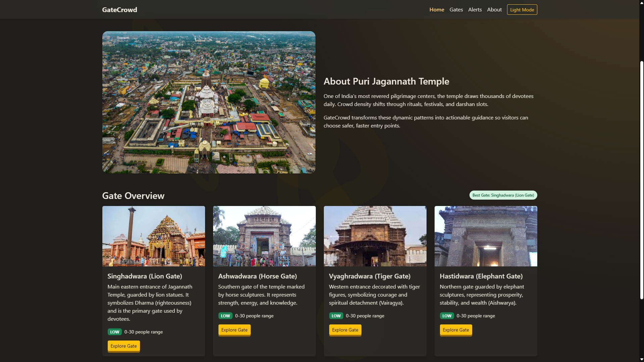Click LOW badge in Singhadwara card
644x362 pixels.
click(114, 332)
